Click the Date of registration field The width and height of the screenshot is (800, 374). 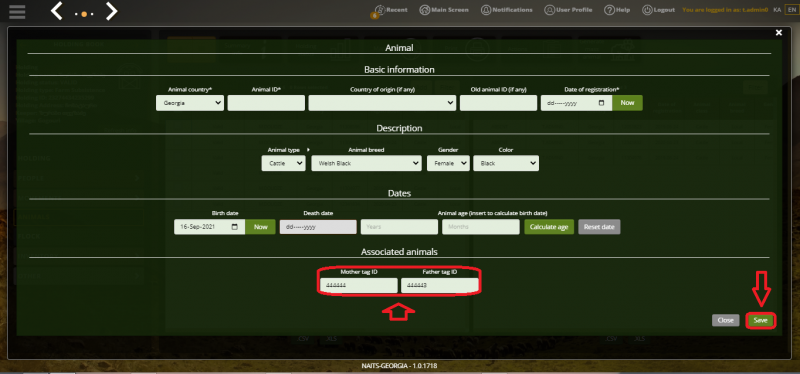pyautogui.click(x=577, y=103)
